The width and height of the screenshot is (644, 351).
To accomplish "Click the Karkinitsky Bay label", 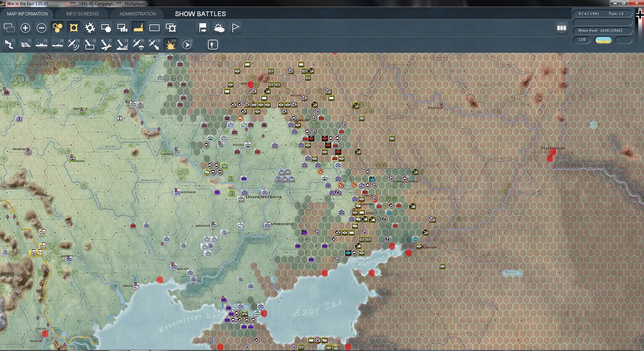I will [190, 322].
